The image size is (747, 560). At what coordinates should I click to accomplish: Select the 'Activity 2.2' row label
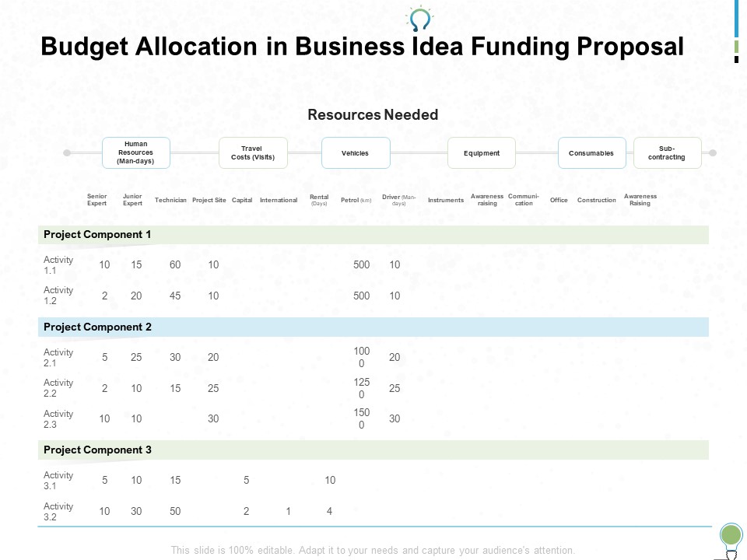(x=58, y=388)
